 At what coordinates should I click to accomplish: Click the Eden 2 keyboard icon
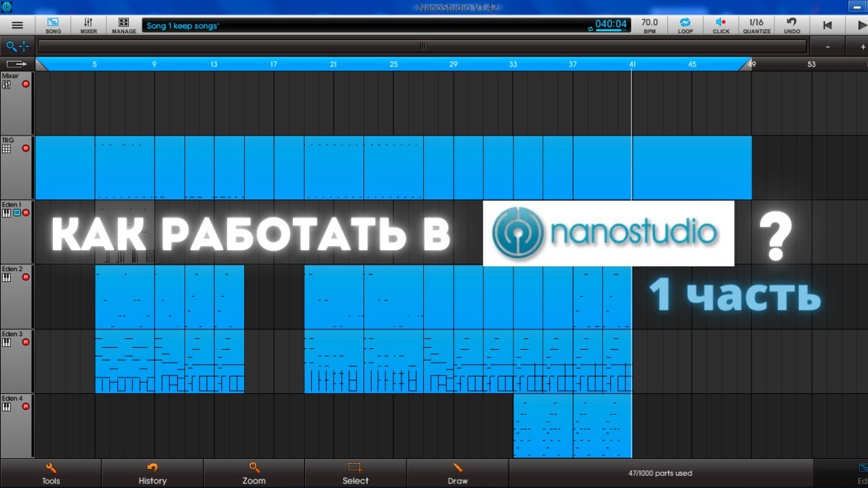coord(6,278)
